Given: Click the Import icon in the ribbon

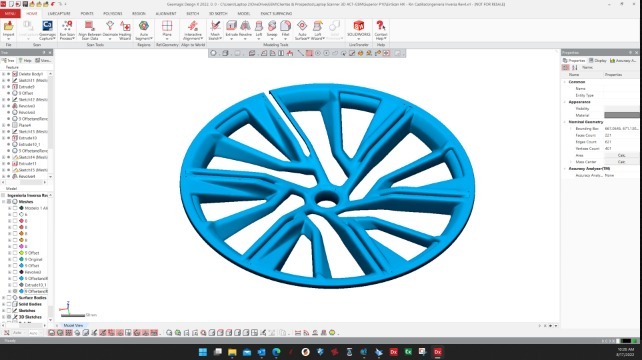Looking at the screenshot, I should click(8, 30).
